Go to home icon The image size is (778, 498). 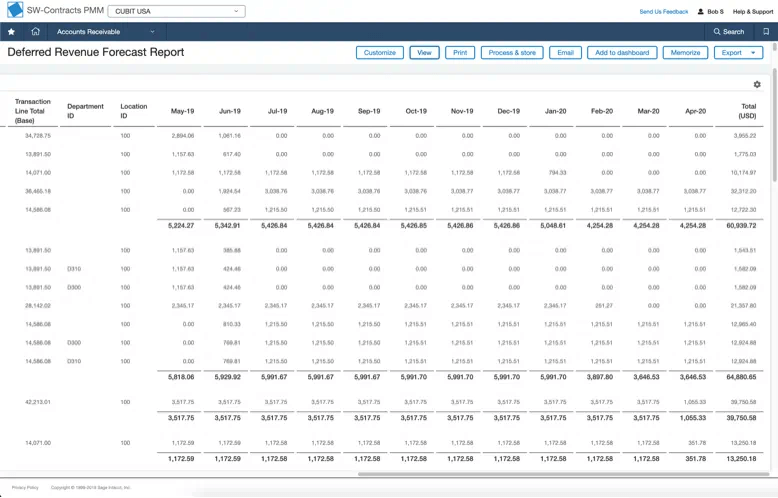point(35,31)
